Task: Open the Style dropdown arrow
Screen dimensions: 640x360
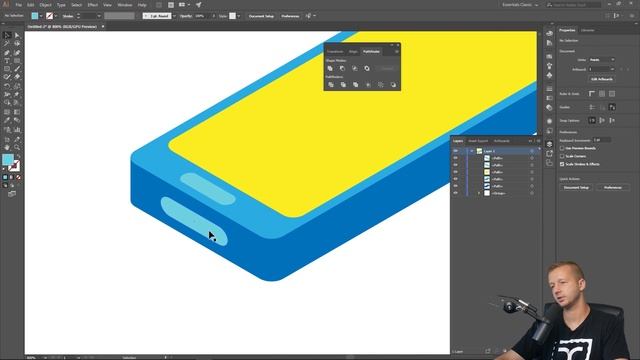Action: 239,16
